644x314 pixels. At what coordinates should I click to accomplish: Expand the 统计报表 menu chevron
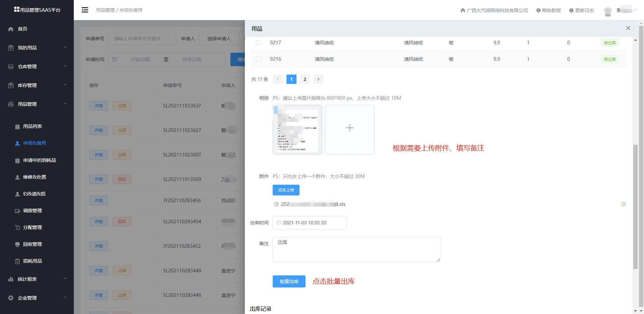click(x=65, y=279)
